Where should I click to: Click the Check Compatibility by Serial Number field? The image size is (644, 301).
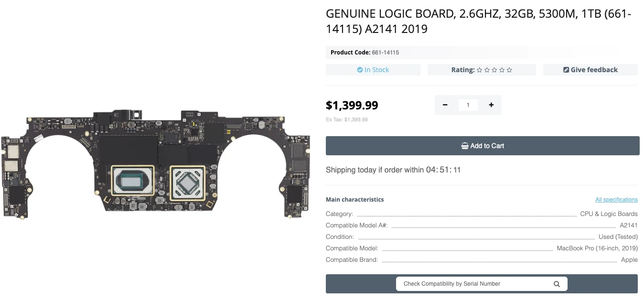tap(473, 284)
